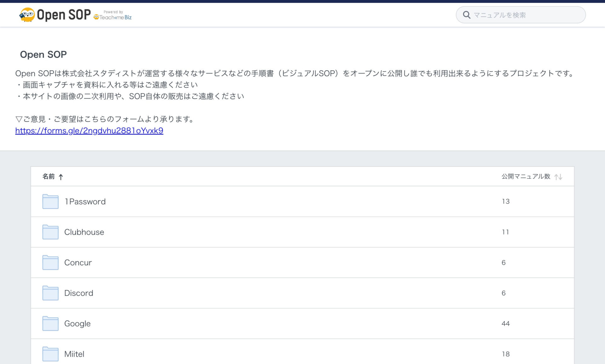Click manual count 18 for Miitel

point(506,354)
